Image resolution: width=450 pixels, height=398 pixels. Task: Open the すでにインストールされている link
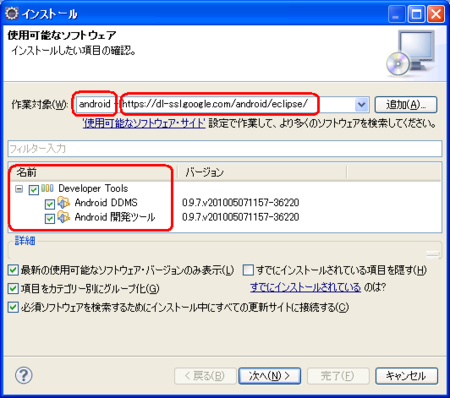click(x=305, y=287)
